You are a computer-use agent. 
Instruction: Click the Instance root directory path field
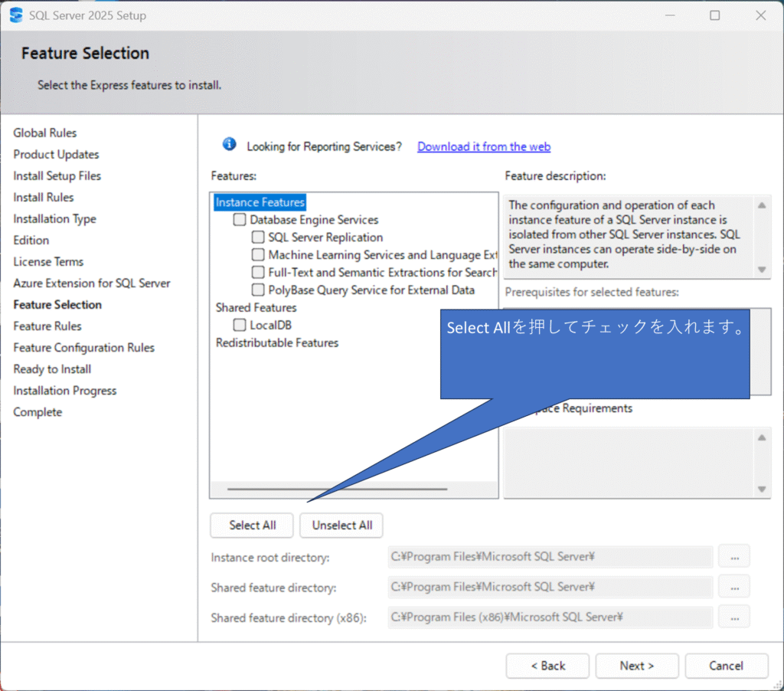tap(550, 557)
